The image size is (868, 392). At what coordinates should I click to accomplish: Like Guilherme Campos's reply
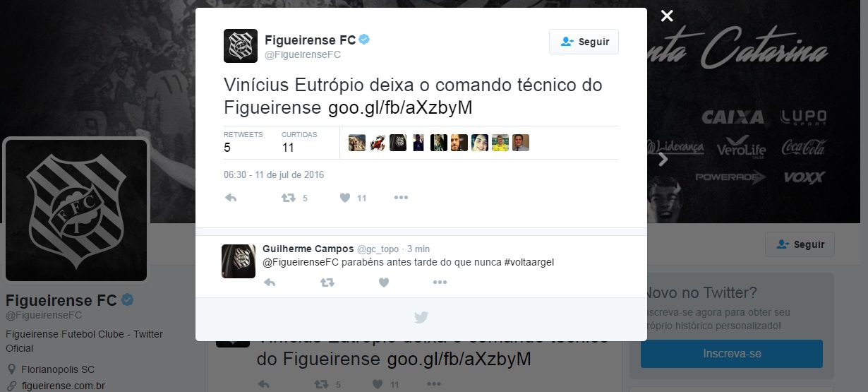coord(384,283)
